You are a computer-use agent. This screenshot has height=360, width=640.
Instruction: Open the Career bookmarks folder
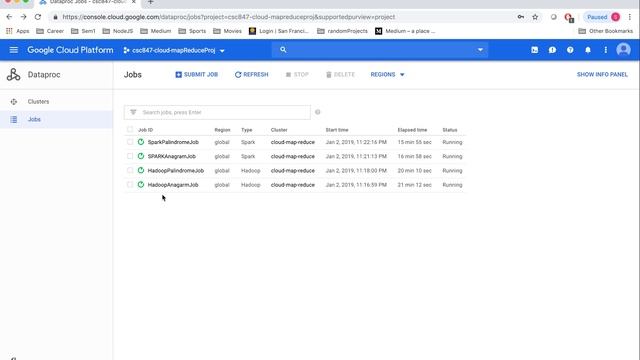pyautogui.click(x=50, y=31)
